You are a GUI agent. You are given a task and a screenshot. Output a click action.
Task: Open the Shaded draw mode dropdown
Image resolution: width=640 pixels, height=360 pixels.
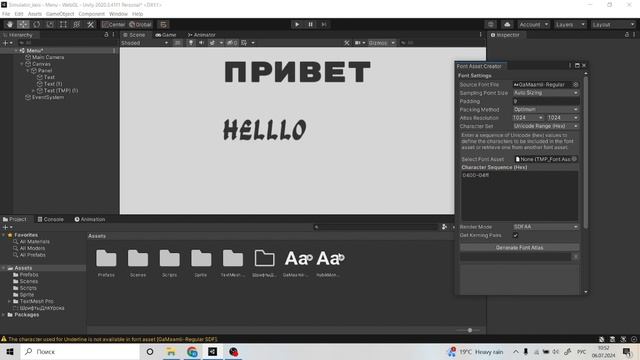tap(144, 42)
